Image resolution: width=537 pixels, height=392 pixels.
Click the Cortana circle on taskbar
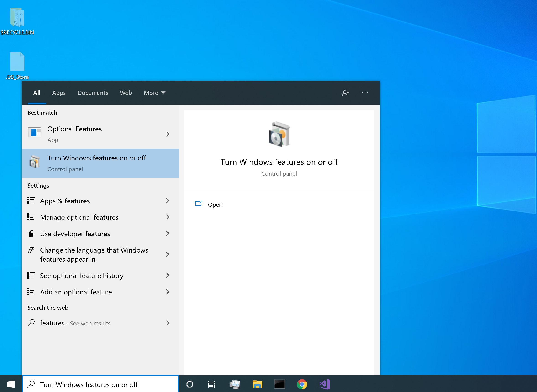[190, 384]
